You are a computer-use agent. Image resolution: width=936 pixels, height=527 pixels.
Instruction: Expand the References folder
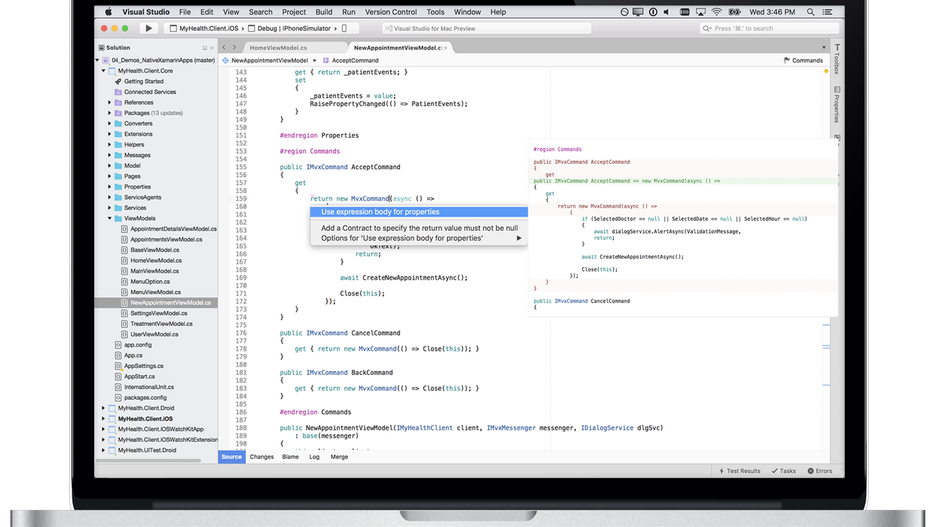[109, 103]
